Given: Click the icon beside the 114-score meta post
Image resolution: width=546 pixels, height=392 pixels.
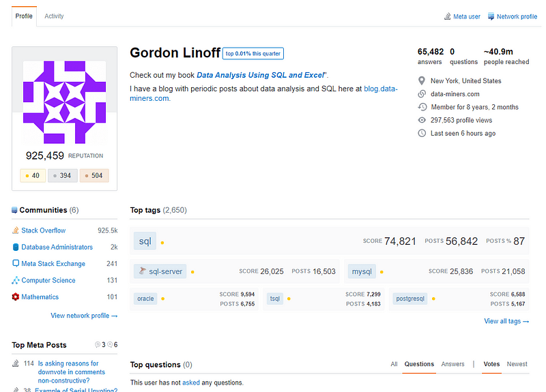Looking at the screenshot, I should [15, 363].
